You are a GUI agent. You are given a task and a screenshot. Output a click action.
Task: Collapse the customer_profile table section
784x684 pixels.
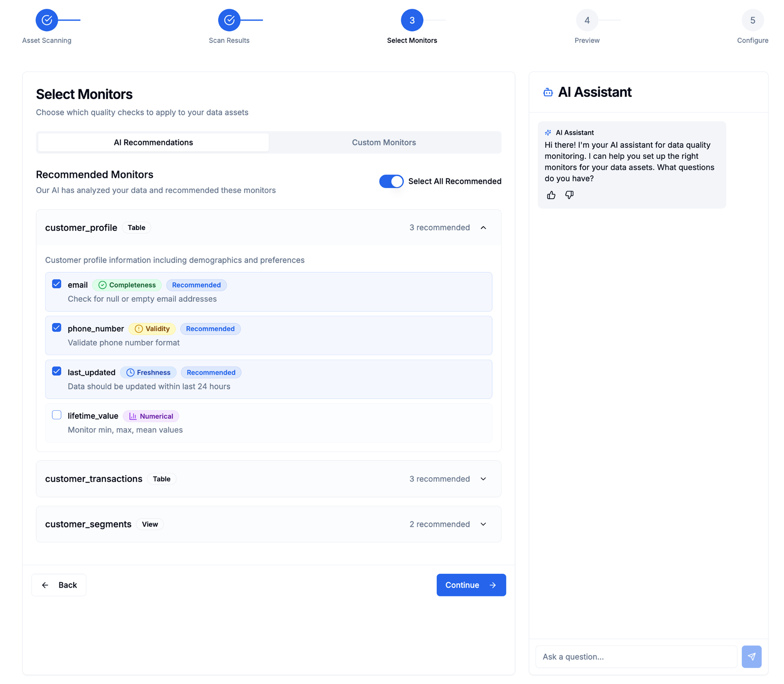[x=483, y=227]
